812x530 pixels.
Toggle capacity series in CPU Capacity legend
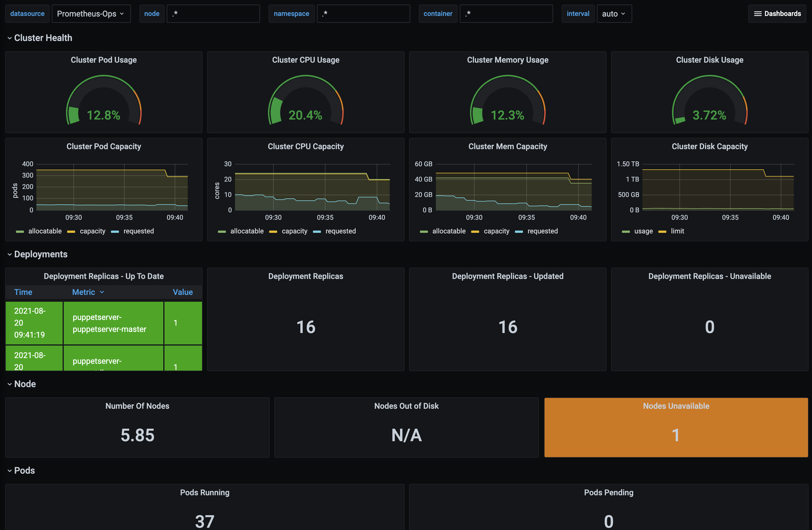click(x=294, y=231)
